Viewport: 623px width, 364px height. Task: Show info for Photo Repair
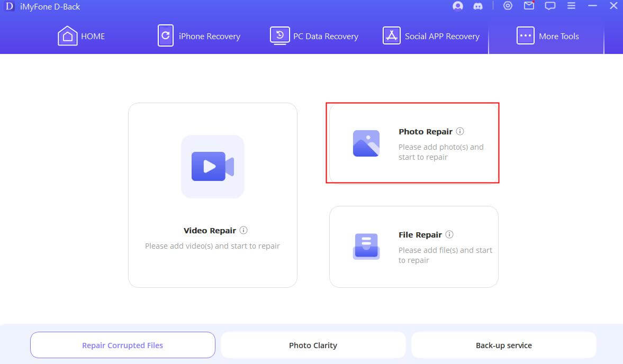pos(459,131)
